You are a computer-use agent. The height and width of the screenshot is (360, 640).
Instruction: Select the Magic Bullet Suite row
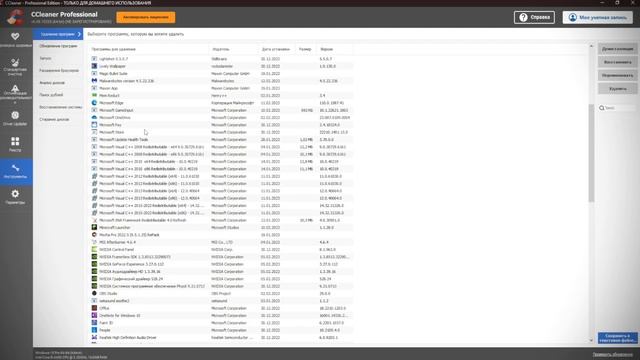[x=221, y=73]
